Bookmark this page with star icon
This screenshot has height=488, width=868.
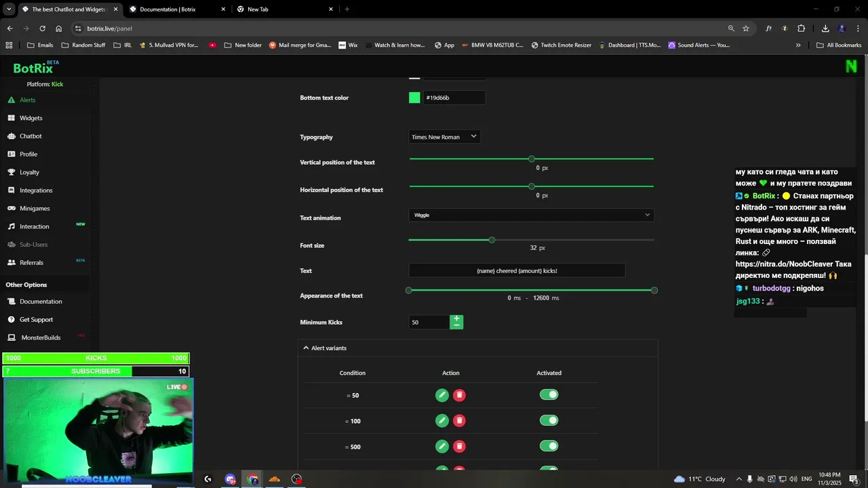tap(746, 28)
